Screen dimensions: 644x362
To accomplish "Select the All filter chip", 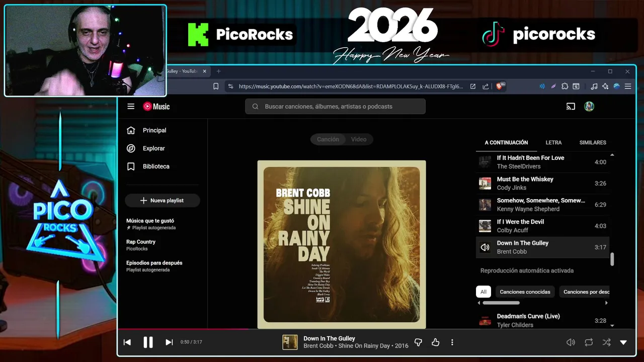I will (x=484, y=292).
